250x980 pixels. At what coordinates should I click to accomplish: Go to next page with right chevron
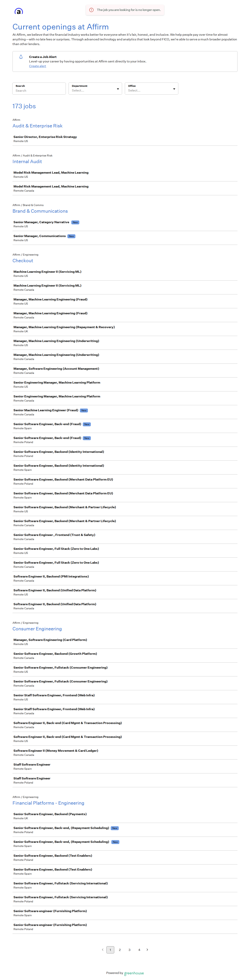147,950
